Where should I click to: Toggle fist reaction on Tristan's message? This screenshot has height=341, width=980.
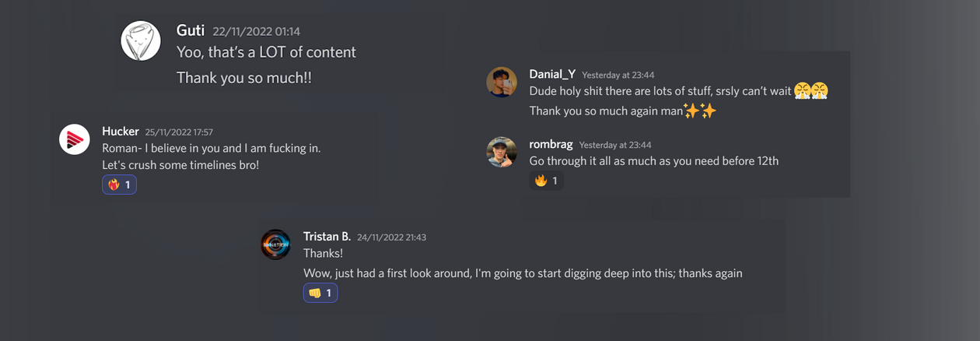(x=320, y=293)
